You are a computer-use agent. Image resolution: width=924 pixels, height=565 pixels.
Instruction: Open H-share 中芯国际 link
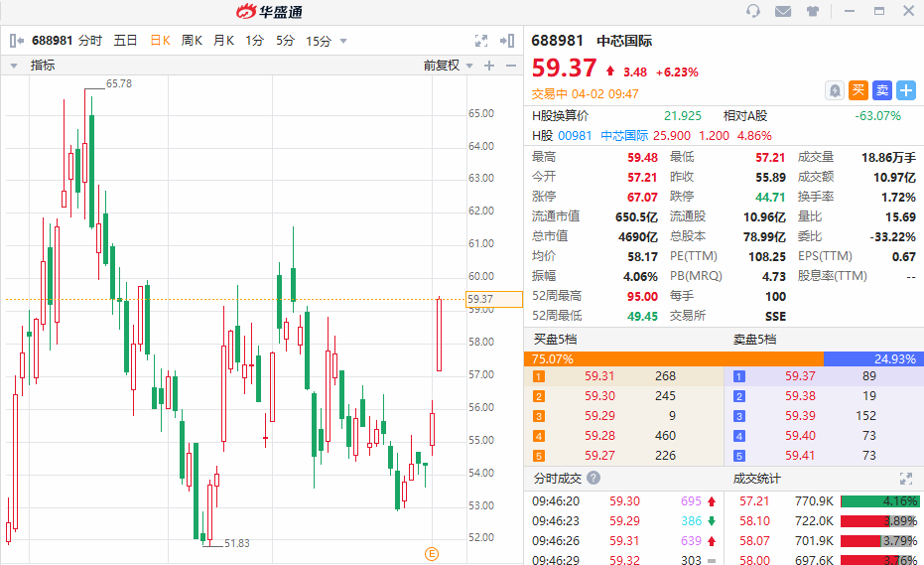(x=624, y=136)
